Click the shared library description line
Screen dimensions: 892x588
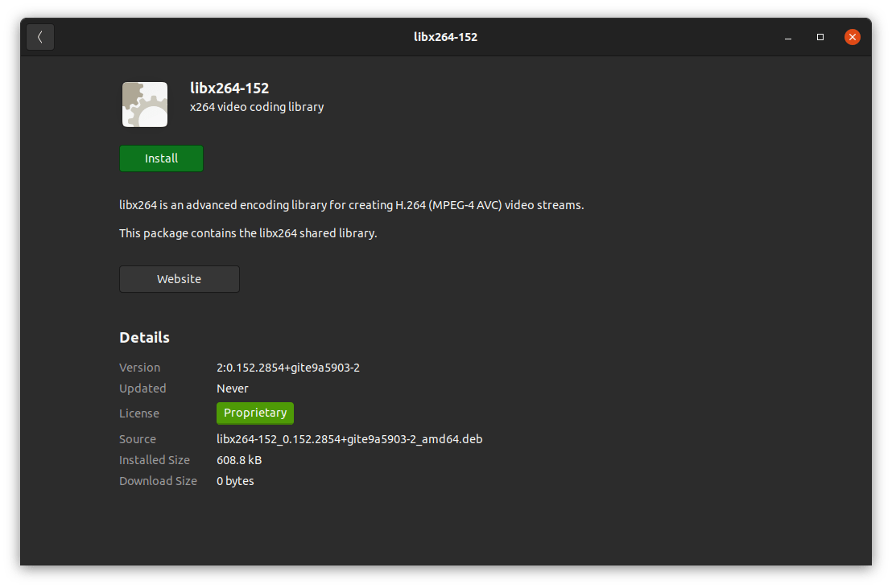[248, 233]
